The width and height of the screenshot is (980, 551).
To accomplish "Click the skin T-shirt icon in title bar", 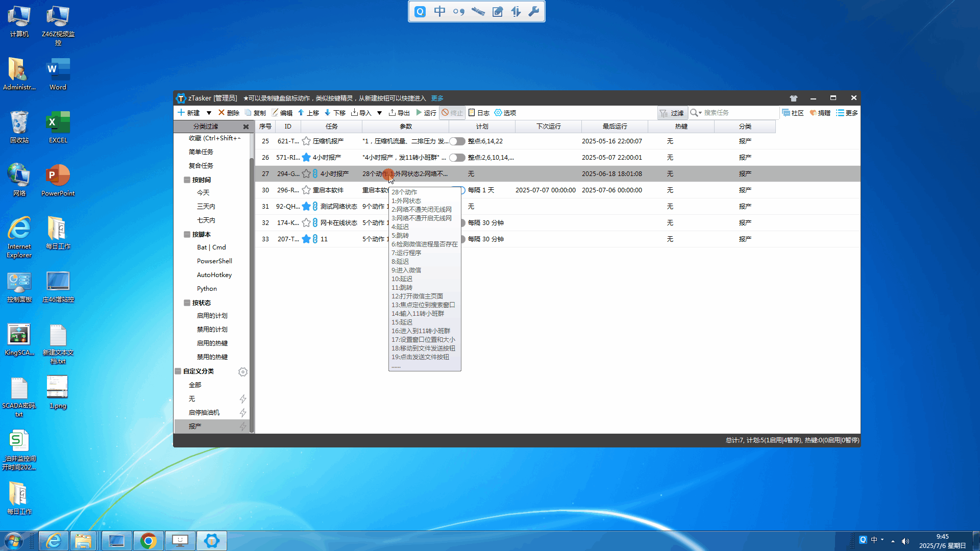I will (x=793, y=98).
